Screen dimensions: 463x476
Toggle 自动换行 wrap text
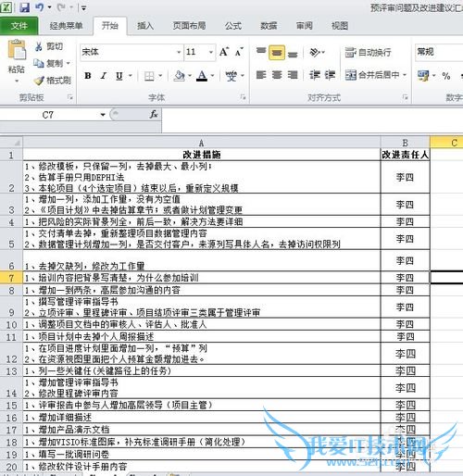click(368, 53)
